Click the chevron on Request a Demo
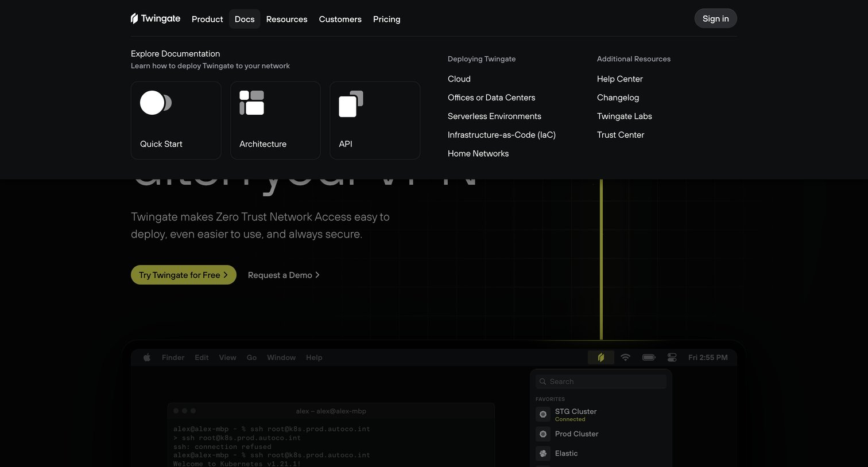 pos(317,275)
